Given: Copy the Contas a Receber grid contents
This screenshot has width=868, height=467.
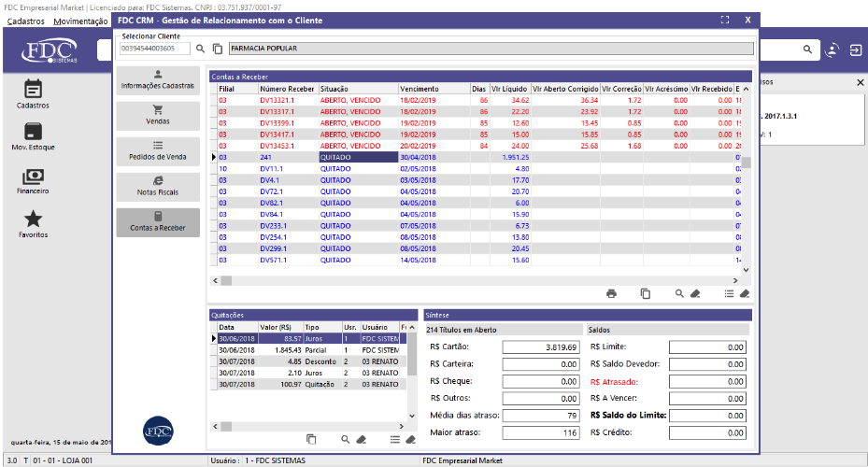Looking at the screenshot, I should (646, 294).
